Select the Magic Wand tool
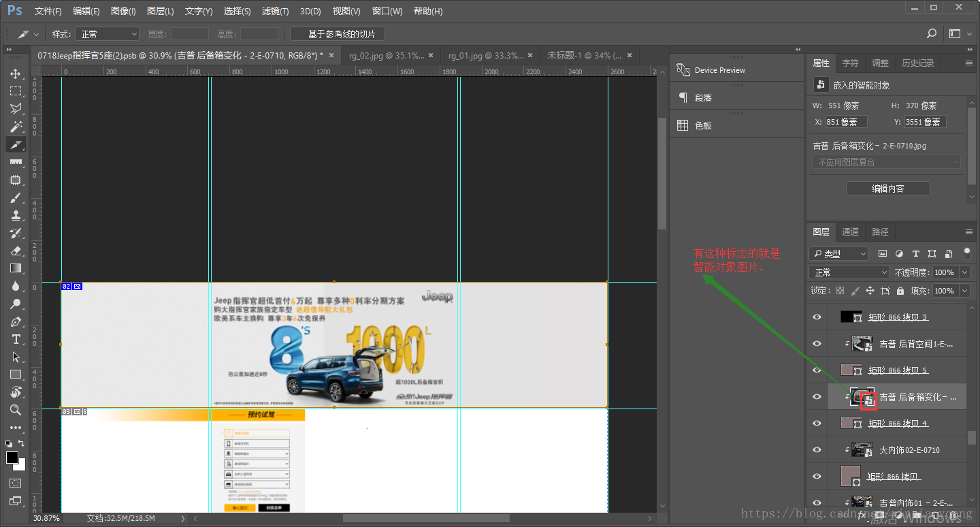980x527 pixels. pos(16,127)
